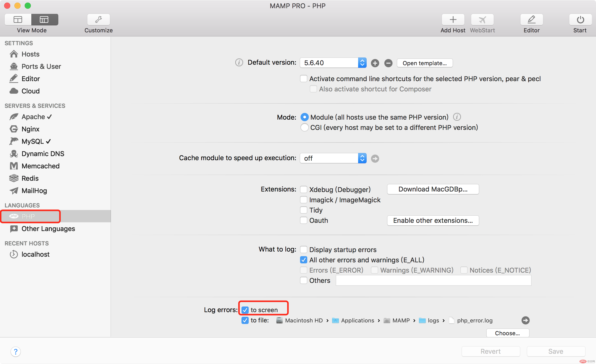Select Other Languages in sidebar
596x364 pixels.
[49, 228]
